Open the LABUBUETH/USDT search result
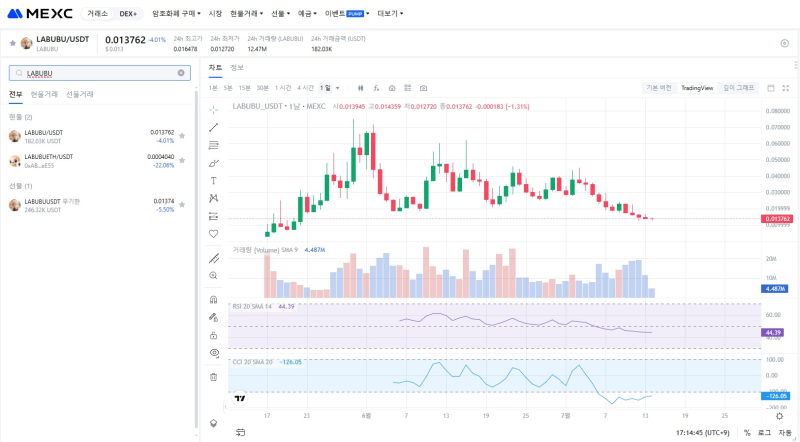This screenshot has height=442, width=800. tap(97, 161)
